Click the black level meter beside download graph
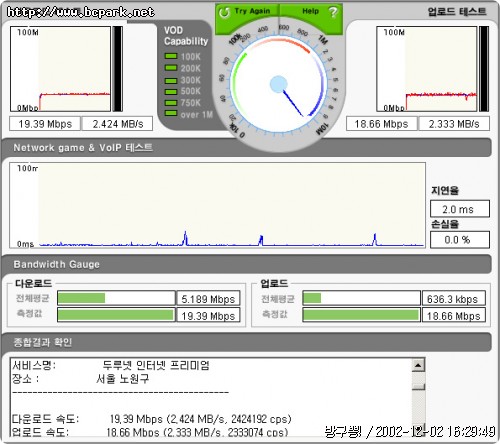 coord(118,69)
